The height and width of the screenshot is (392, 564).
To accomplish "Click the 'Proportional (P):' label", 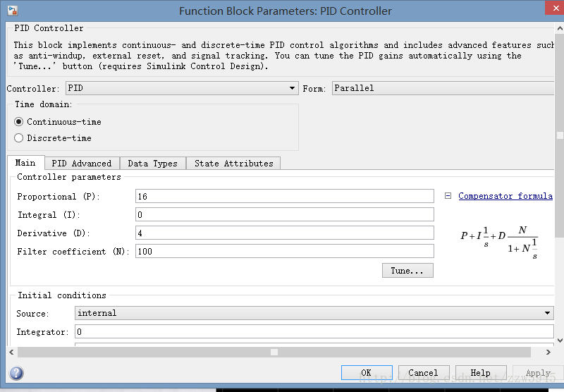I will coord(59,197).
